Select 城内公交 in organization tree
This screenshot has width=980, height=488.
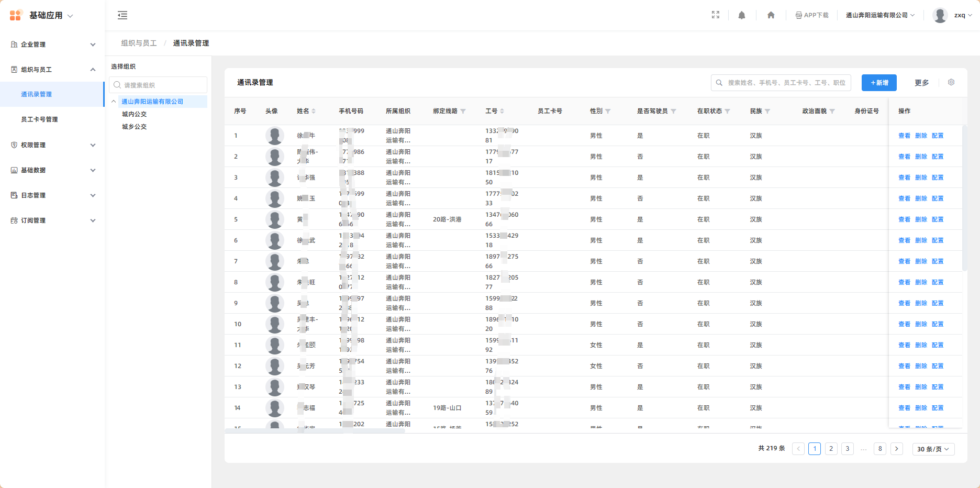tap(134, 114)
